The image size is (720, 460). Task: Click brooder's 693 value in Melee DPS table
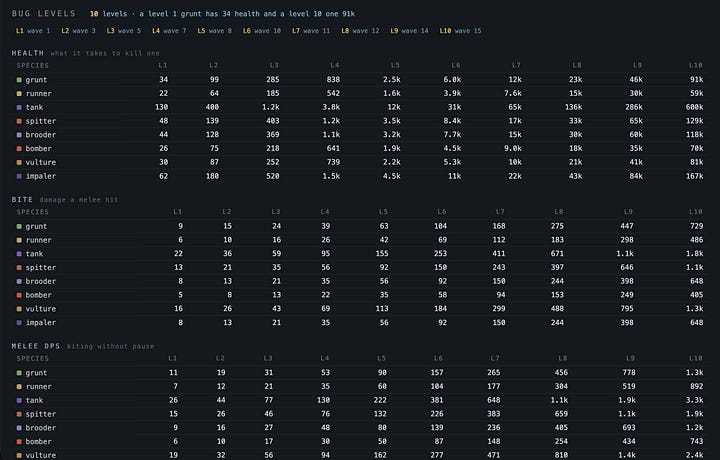pos(628,428)
